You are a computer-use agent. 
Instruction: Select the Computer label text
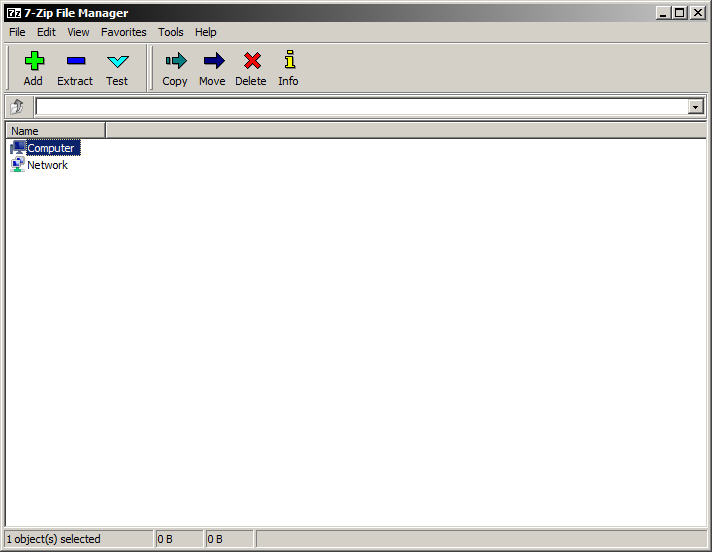pyautogui.click(x=51, y=148)
